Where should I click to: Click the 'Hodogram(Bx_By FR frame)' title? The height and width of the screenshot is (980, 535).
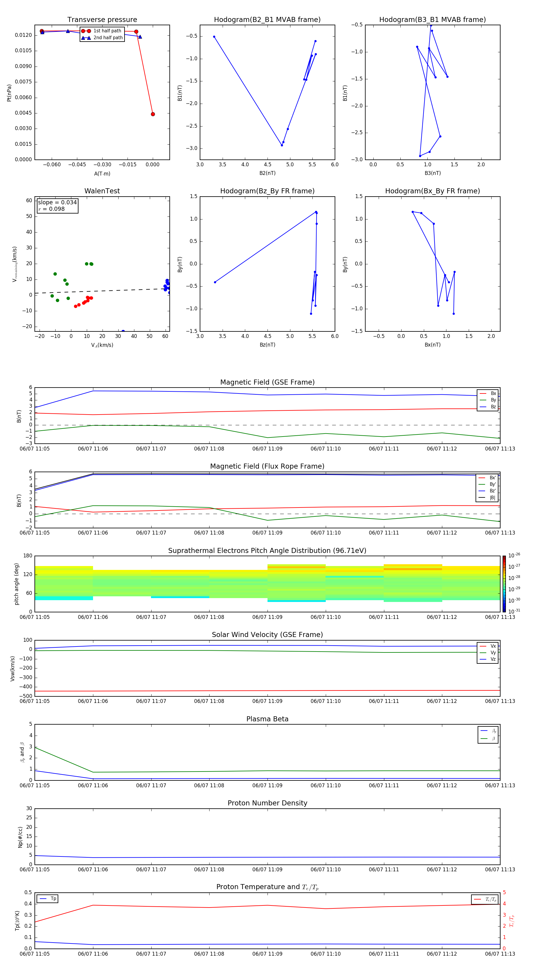[x=432, y=191]
